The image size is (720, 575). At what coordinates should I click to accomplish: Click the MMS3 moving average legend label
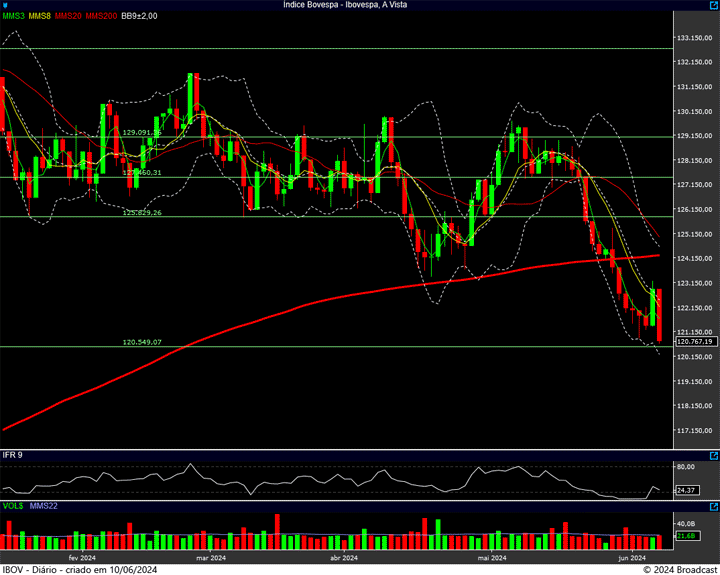13,17
